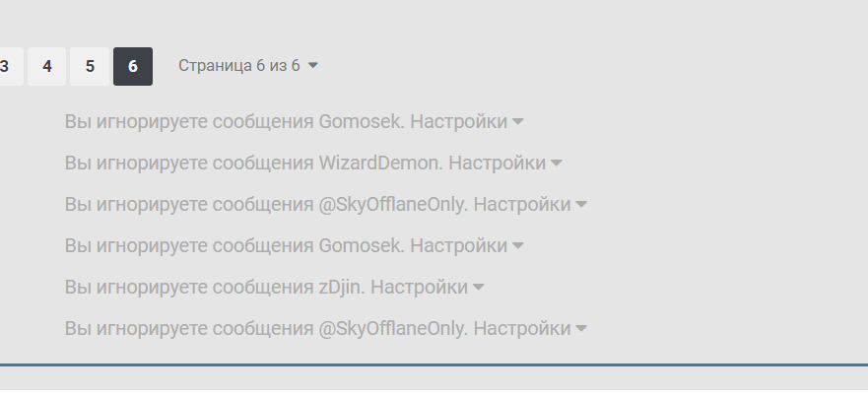Click the arrow on the last @SkyOfflaneOnly notice
This screenshot has height=396, width=868.
click(x=581, y=328)
